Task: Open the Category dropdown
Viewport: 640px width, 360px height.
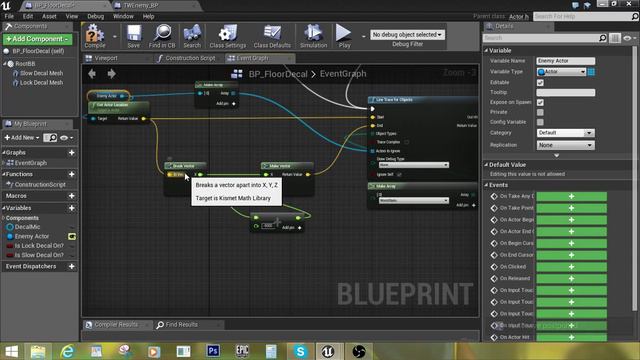Action: (565, 133)
